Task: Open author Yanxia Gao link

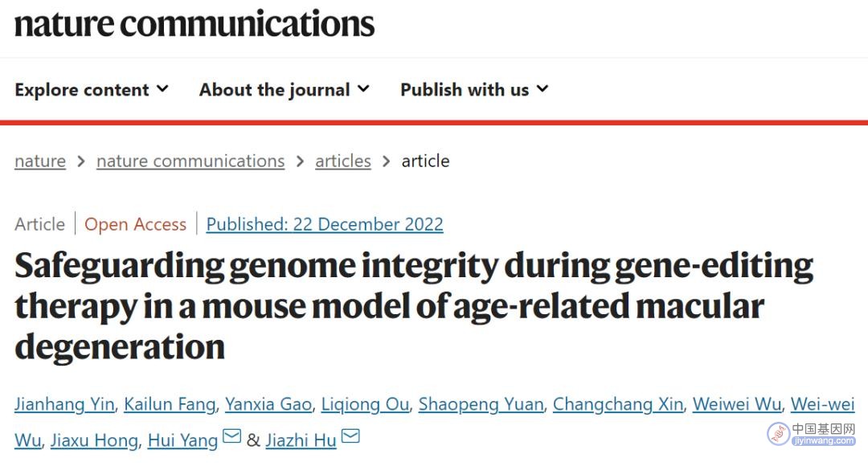Action: [x=268, y=404]
